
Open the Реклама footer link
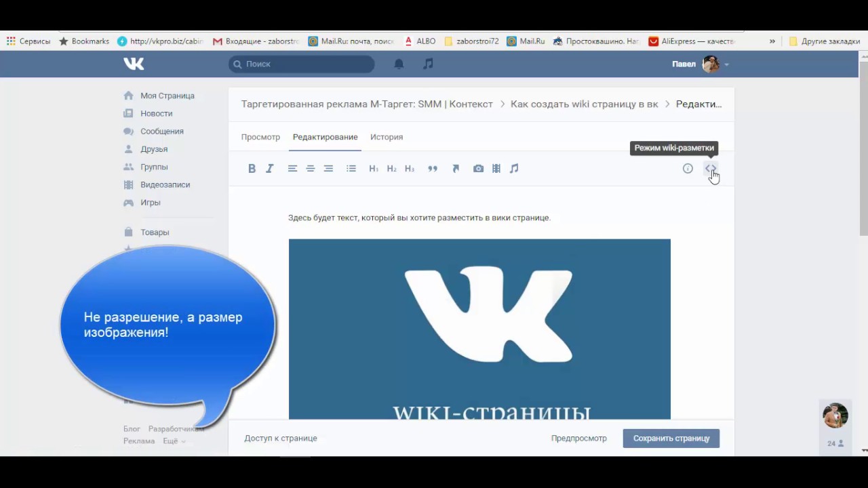[139, 441]
